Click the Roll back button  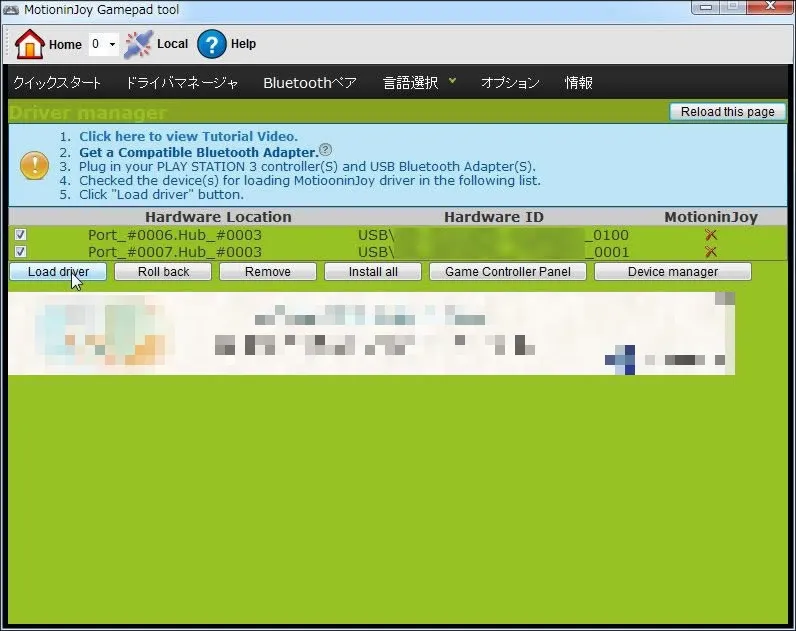(163, 272)
